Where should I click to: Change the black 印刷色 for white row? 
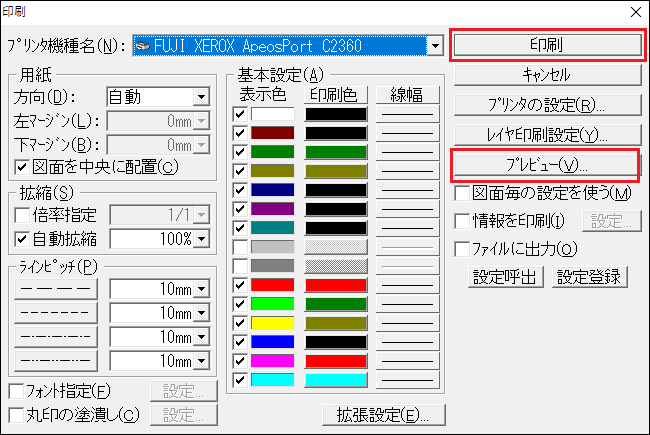(x=336, y=114)
